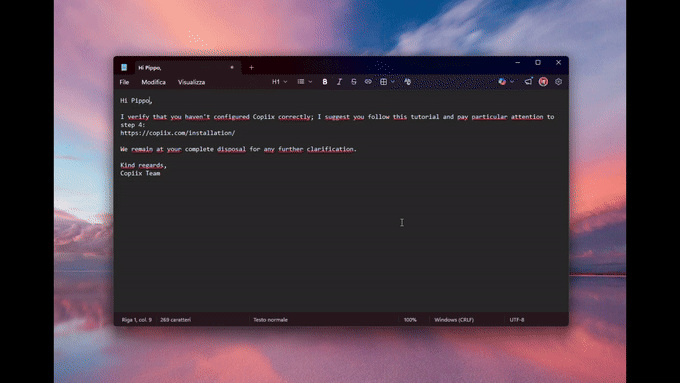Screen dimensions: 680x383
Task: Click the "Riga 1, col. 9" status entry
Action: click(x=137, y=320)
